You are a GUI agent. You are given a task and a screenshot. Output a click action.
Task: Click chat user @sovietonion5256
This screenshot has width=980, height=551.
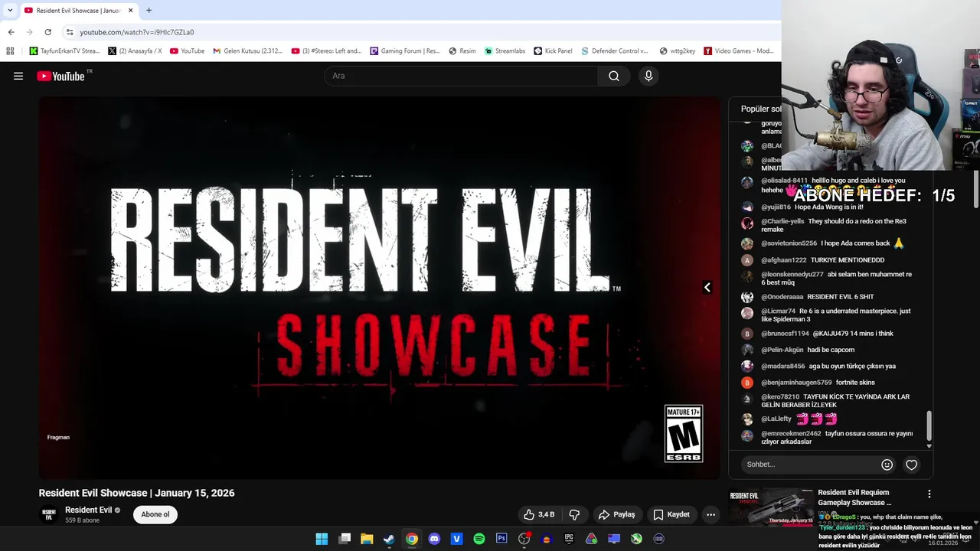click(x=789, y=243)
